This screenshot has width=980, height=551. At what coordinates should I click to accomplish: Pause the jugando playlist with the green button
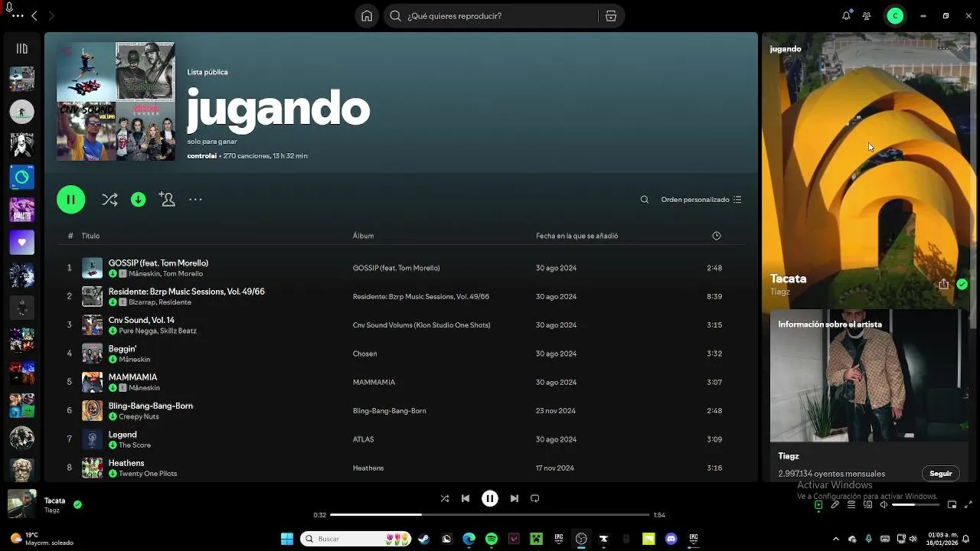point(70,200)
